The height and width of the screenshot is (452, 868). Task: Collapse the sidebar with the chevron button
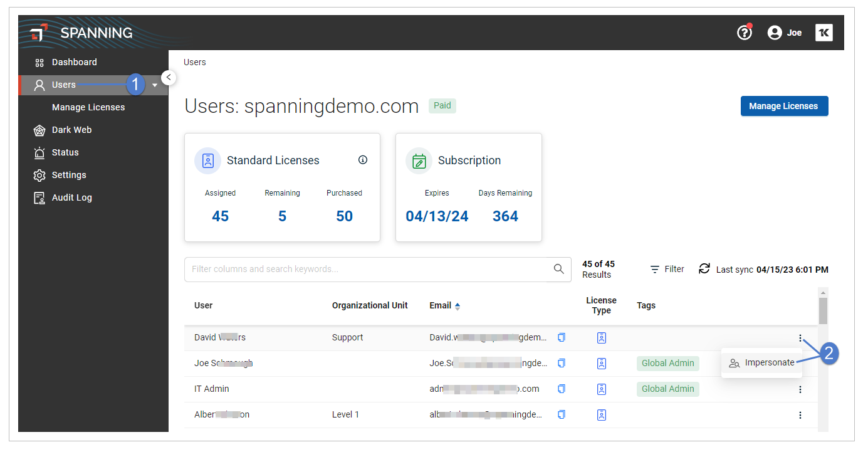168,77
